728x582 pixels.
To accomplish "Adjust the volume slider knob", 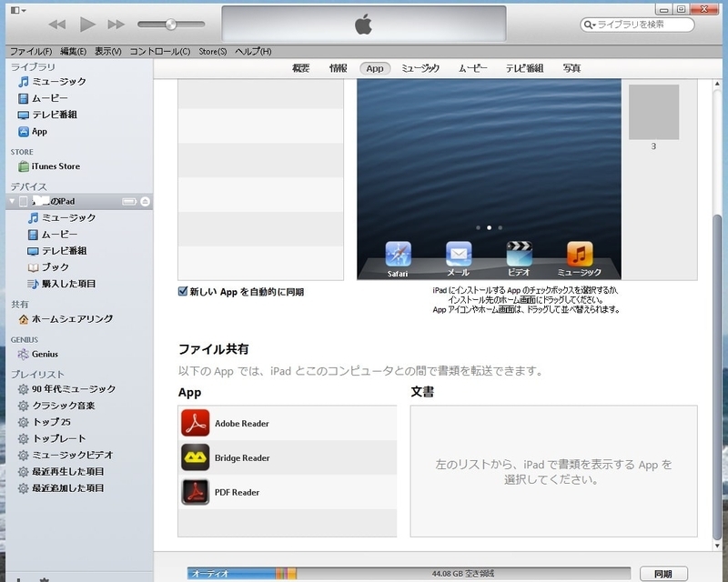I will (x=171, y=25).
